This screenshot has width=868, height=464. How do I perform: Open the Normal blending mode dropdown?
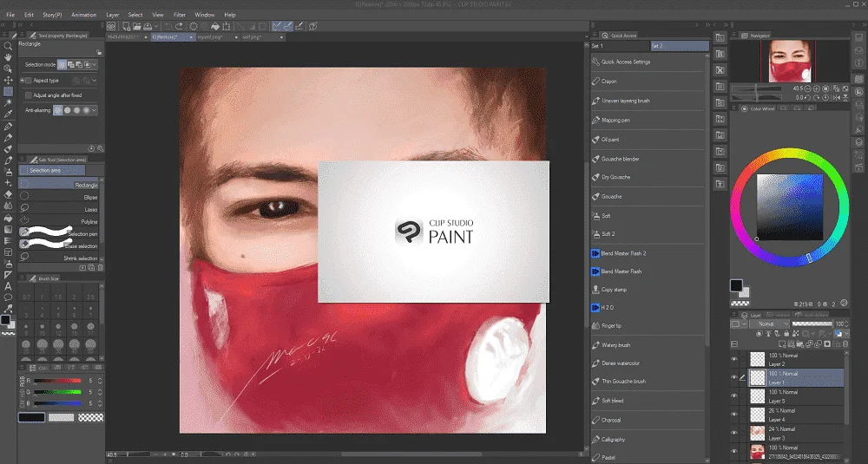pos(769,323)
